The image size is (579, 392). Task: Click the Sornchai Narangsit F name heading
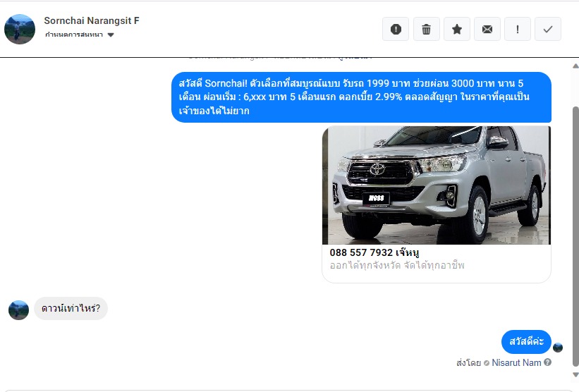click(92, 20)
